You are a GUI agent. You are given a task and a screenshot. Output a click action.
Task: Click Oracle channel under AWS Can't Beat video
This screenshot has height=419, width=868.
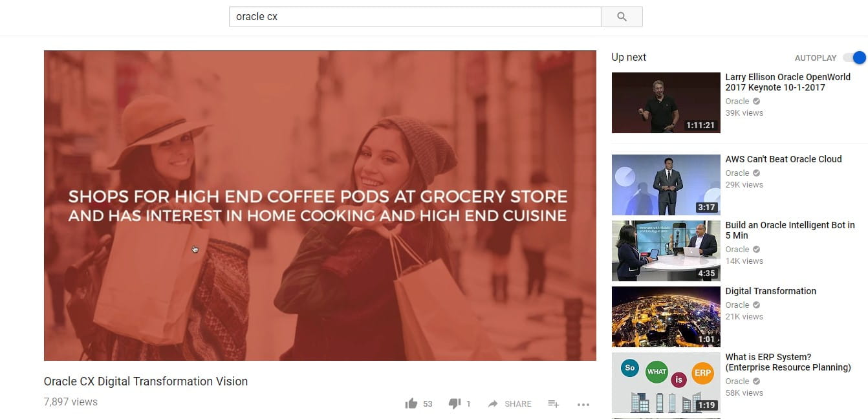[x=737, y=173]
